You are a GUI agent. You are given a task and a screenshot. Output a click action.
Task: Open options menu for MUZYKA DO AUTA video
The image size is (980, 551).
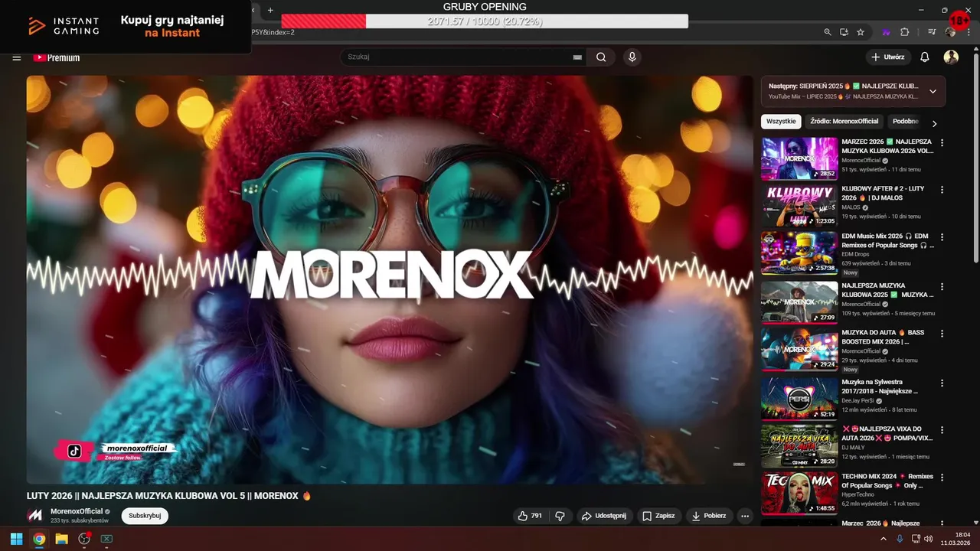coord(942,334)
